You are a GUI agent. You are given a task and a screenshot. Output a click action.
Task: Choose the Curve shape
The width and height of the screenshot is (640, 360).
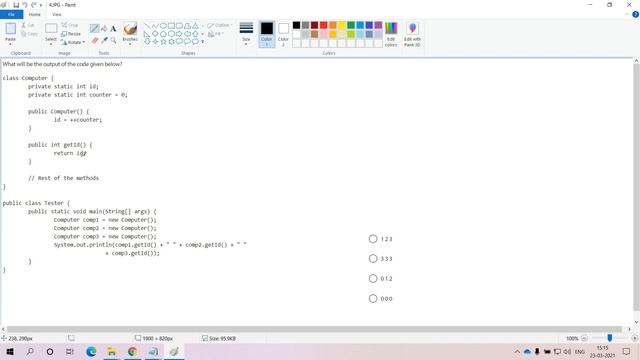pos(155,26)
